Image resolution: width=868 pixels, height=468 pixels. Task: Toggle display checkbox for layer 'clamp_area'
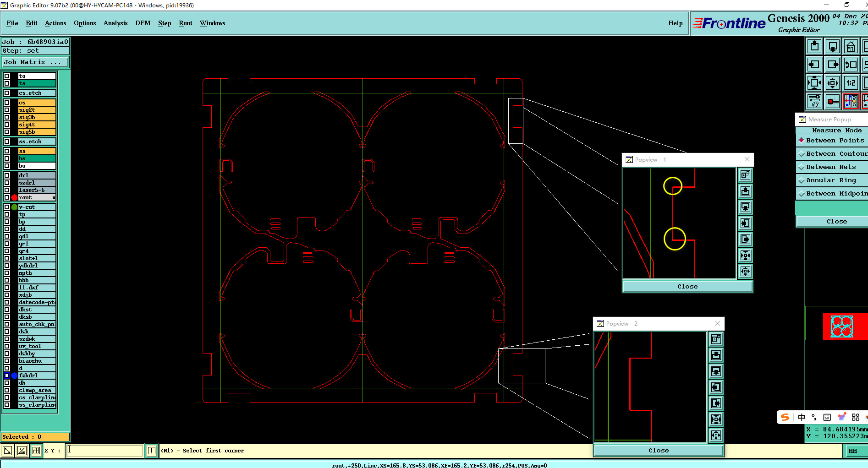click(x=7, y=390)
